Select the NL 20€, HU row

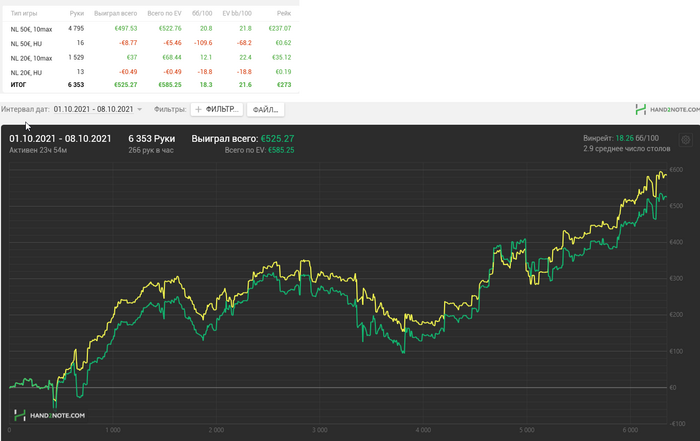pos(151,72)
